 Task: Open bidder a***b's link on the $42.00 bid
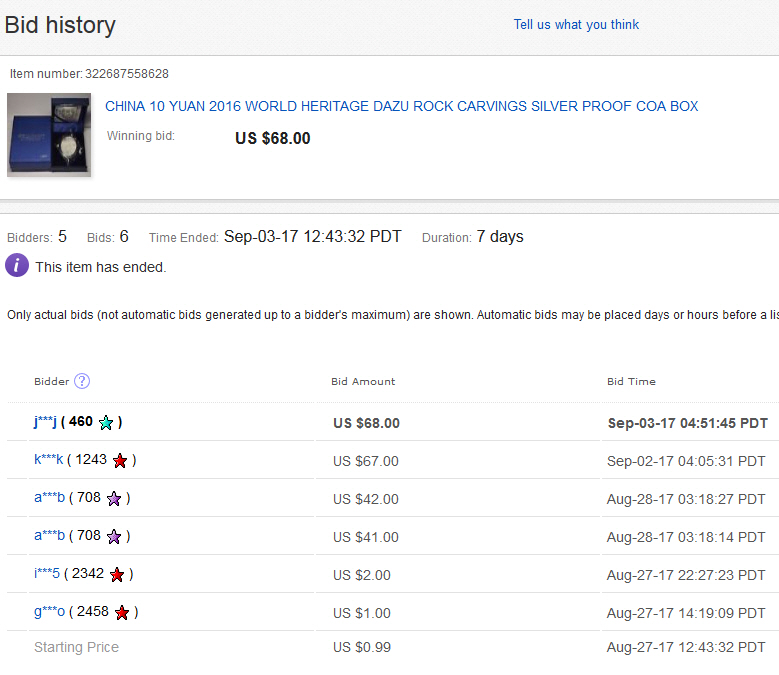pos(49,497)
